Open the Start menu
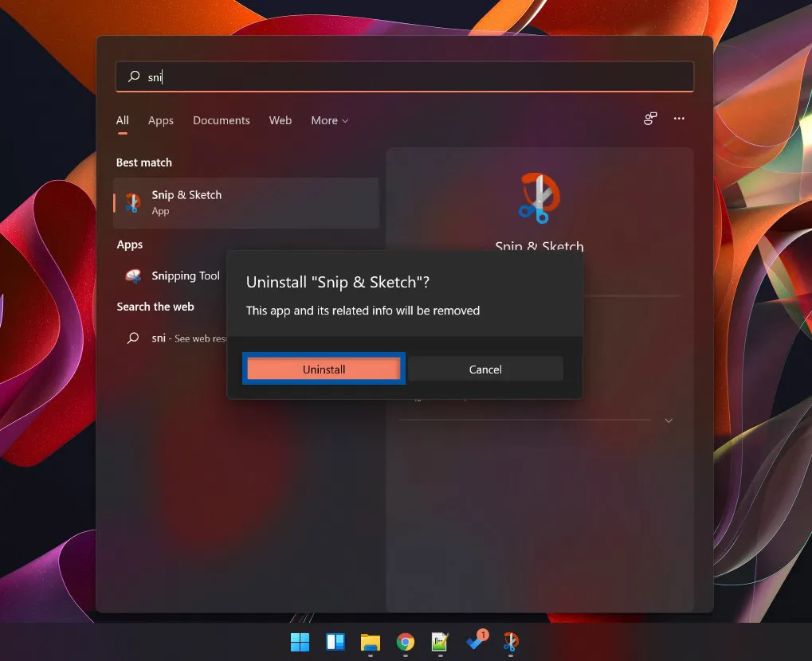Viewport: 812px width, 661px height. [300, 642]
